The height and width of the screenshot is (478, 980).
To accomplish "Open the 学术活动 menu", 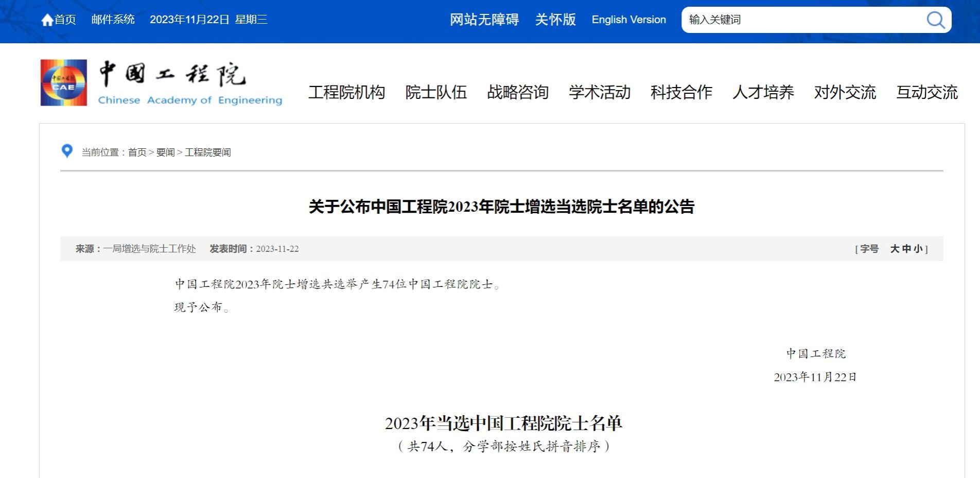I will (x=600, y=92).
